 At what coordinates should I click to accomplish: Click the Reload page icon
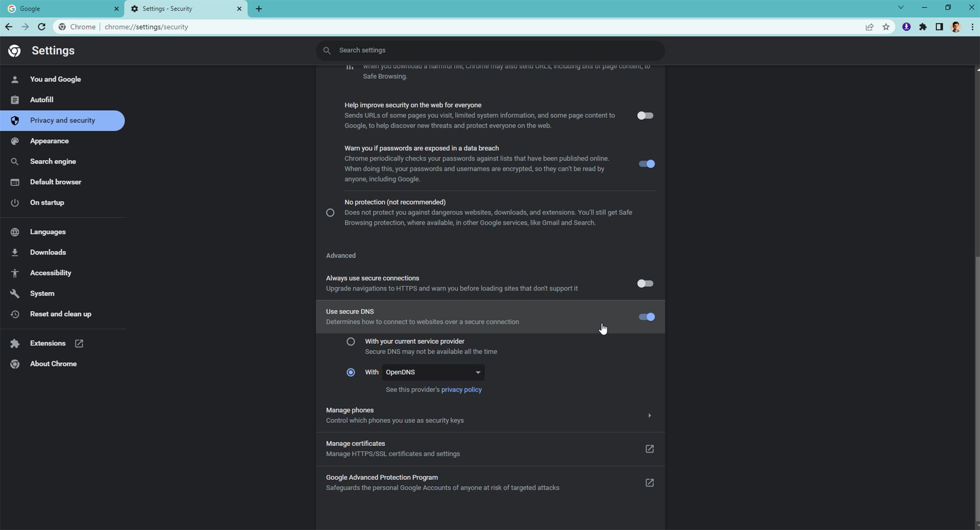[x=42, y=27]
